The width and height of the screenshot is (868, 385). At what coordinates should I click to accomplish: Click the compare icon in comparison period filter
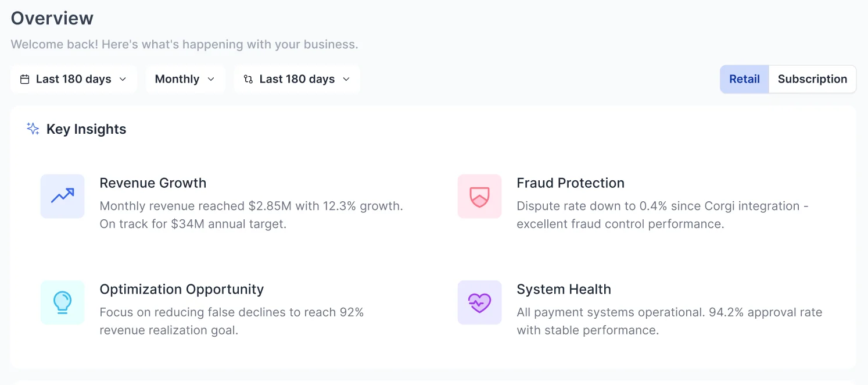click(x=248, y=79)
